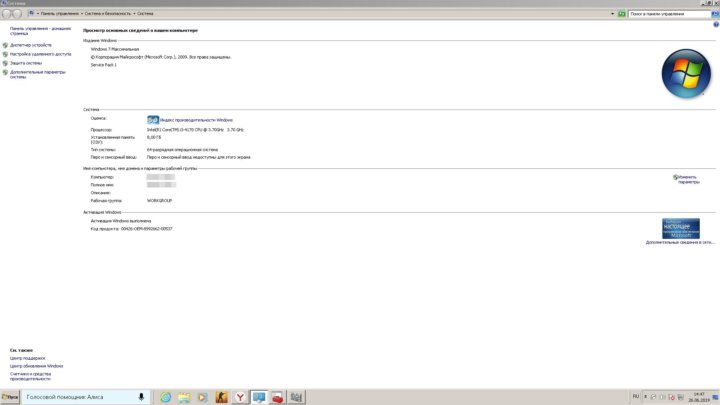Click the genuine Microsoft software badge
The width and height of the screenshot is (720, 405).
point(680,228)
